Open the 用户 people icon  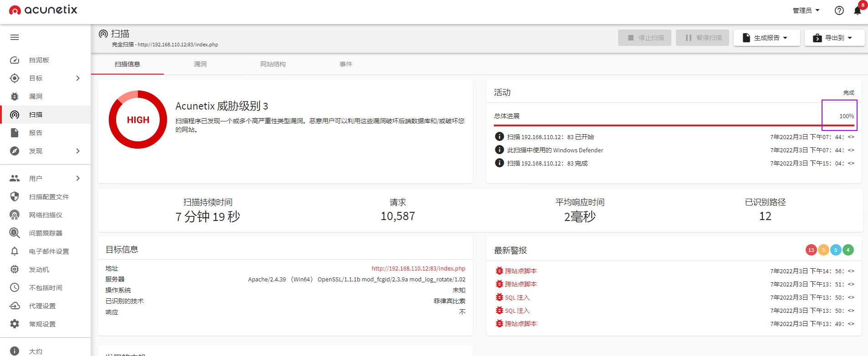(x=15, y=178)
